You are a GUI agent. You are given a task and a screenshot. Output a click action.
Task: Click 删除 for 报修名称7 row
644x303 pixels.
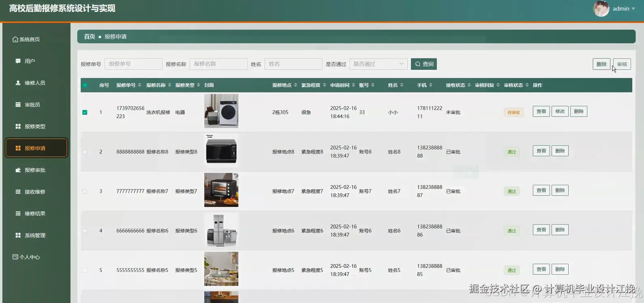coord(560,190)
